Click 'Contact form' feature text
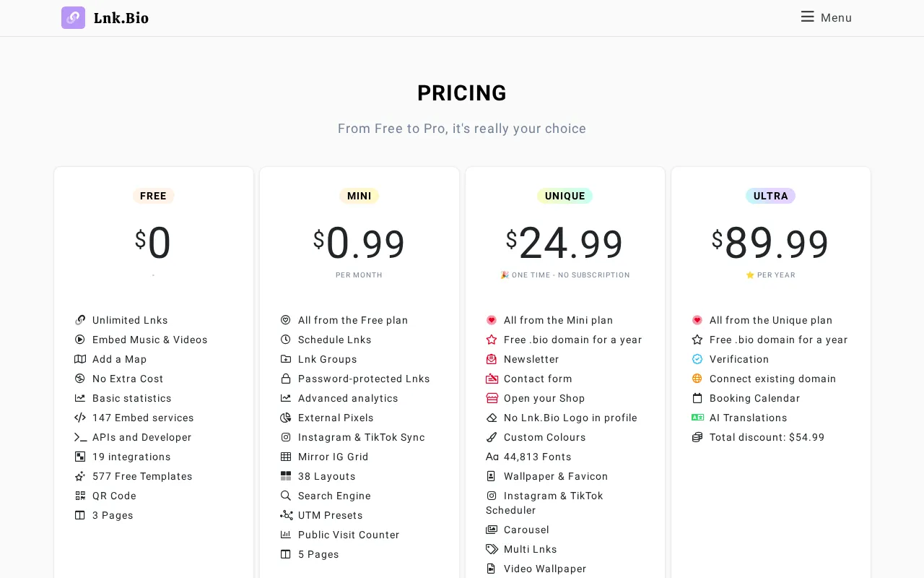 538,379
